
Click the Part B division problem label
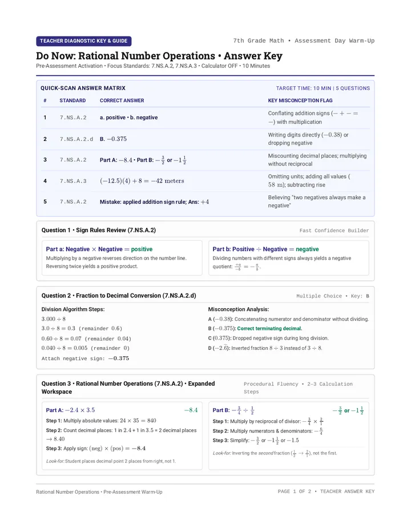(233, 410)
